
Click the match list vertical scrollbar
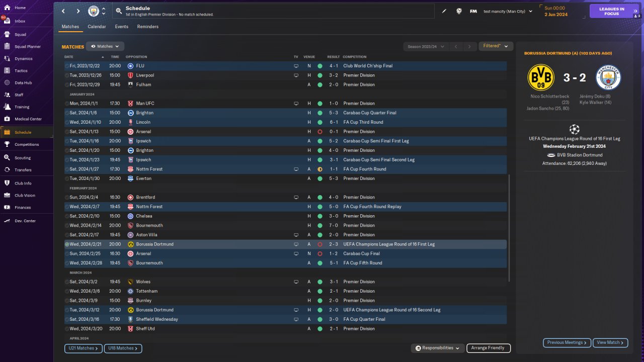pyautogui.click(x=510, y=228)
